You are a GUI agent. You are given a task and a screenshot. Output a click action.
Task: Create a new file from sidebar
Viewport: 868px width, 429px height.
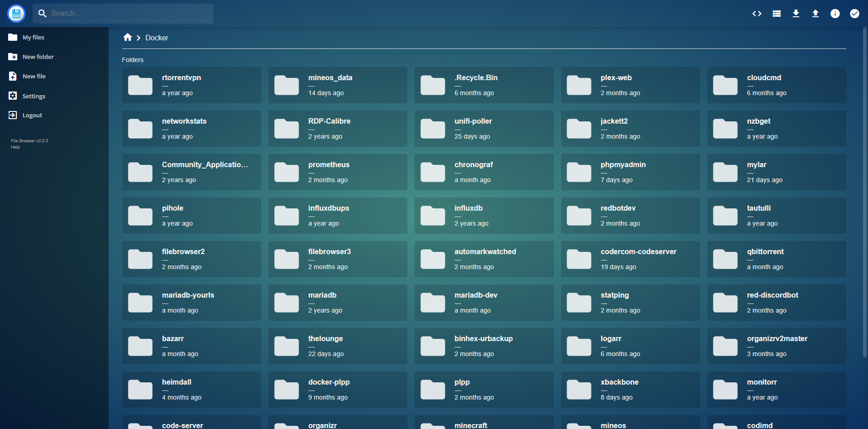(x=34, y=77)
